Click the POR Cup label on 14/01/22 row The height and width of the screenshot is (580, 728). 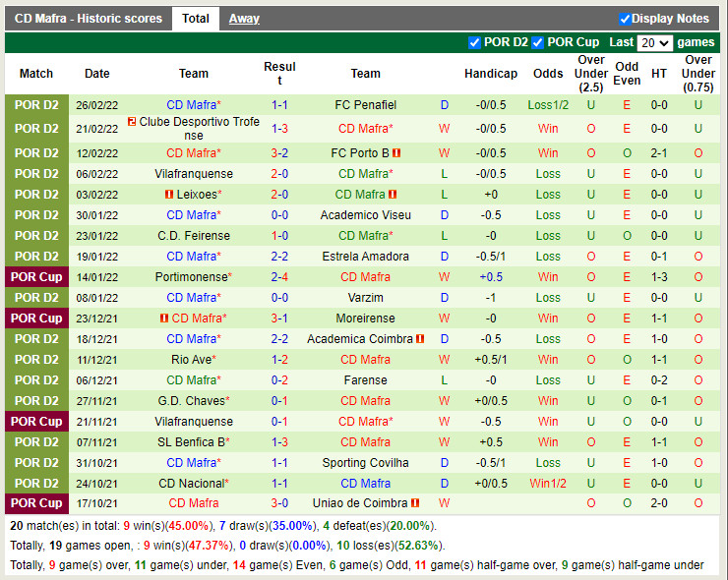click(x=36, y=277)
